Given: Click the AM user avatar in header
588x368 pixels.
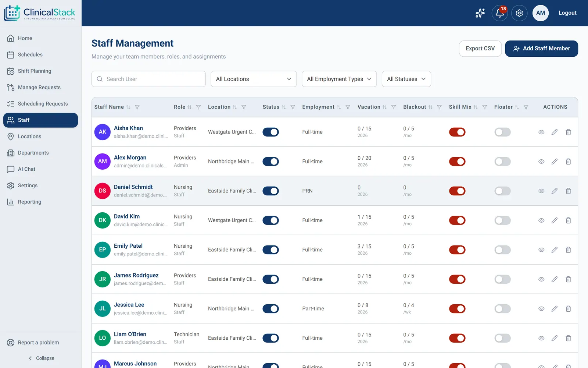Looking at the screenshot, I should (x=541, y=13).
